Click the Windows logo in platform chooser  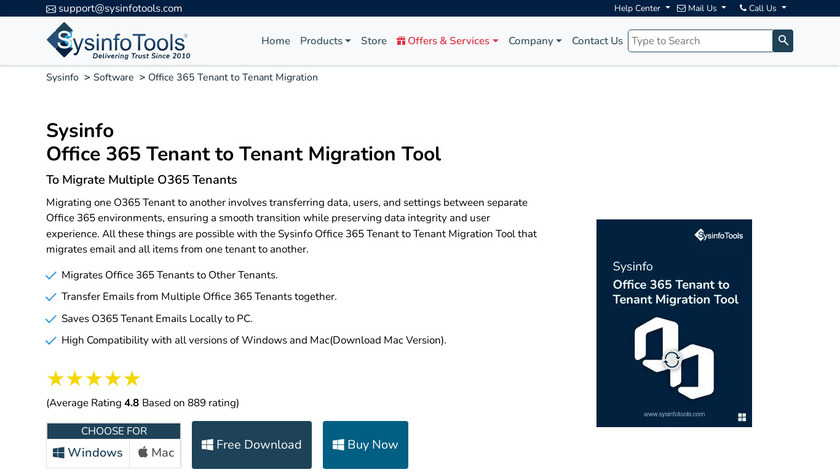tap(58, 453)
